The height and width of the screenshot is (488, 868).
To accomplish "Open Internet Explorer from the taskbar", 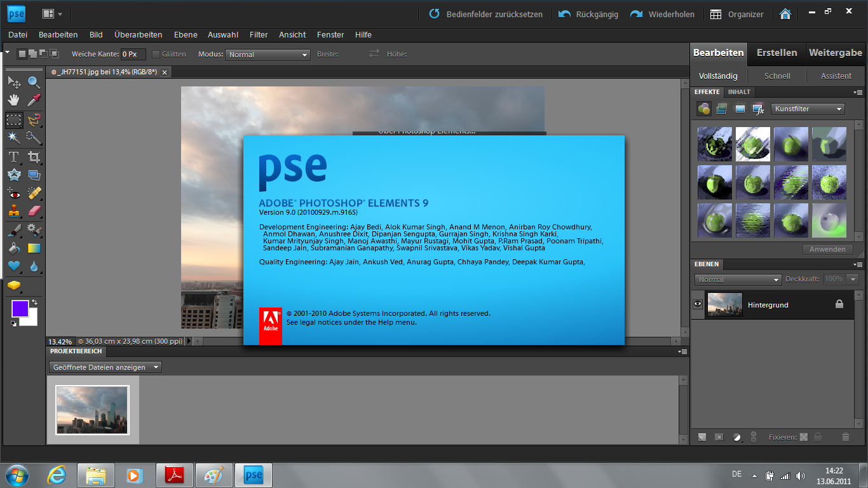I will [57, 475].
